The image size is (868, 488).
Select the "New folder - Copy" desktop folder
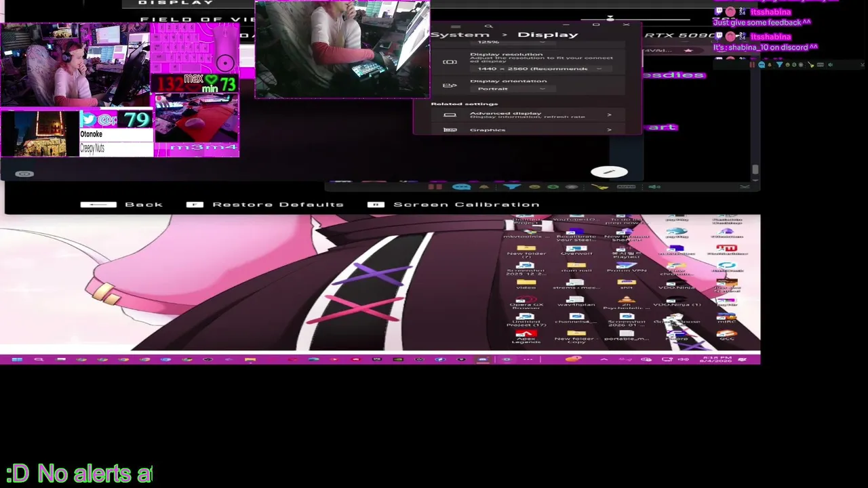click(x=576, y=336)
